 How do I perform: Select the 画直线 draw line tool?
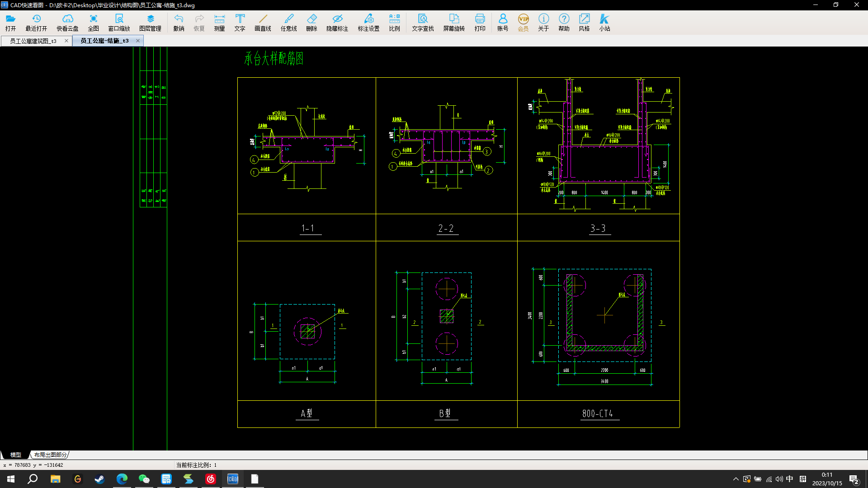click(263, 22)
